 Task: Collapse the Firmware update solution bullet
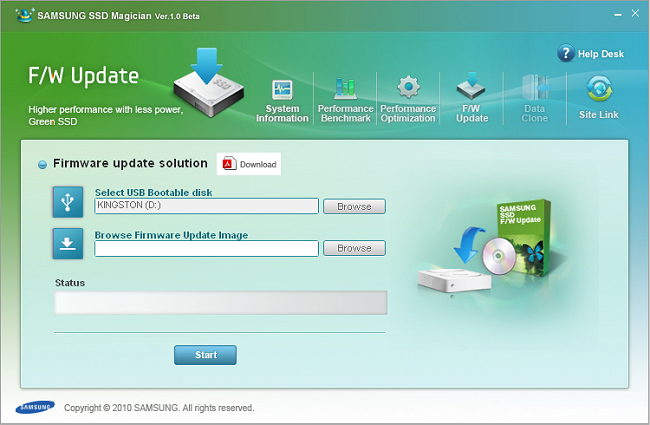coord(42,165)
